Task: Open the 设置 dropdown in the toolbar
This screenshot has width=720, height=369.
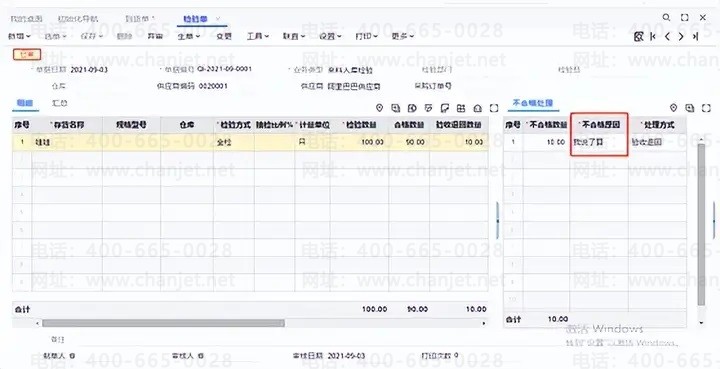Action: (330, 36)
